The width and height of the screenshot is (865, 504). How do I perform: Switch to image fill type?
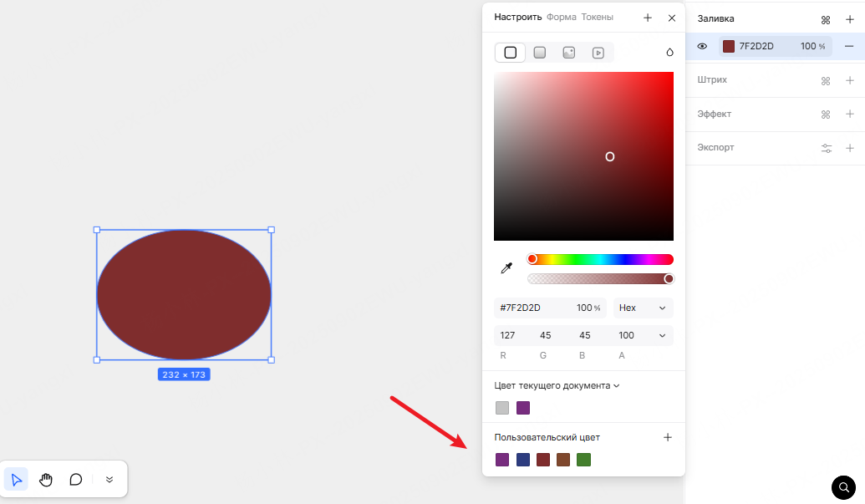(x=568, y=53)
